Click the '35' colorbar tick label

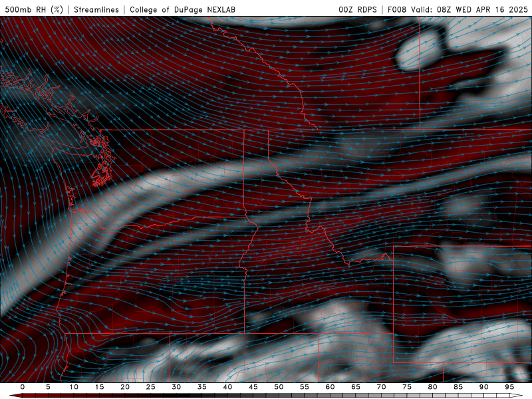(202, 387)
